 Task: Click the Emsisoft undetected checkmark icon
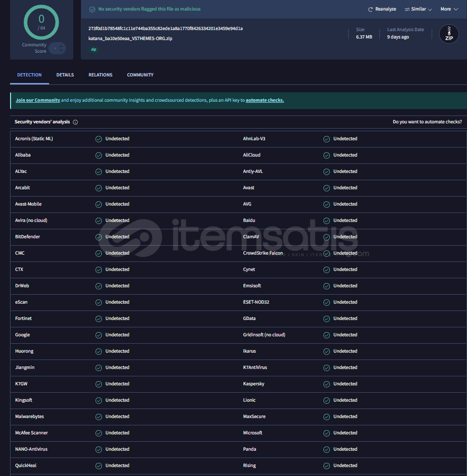(x=327, y=286)
